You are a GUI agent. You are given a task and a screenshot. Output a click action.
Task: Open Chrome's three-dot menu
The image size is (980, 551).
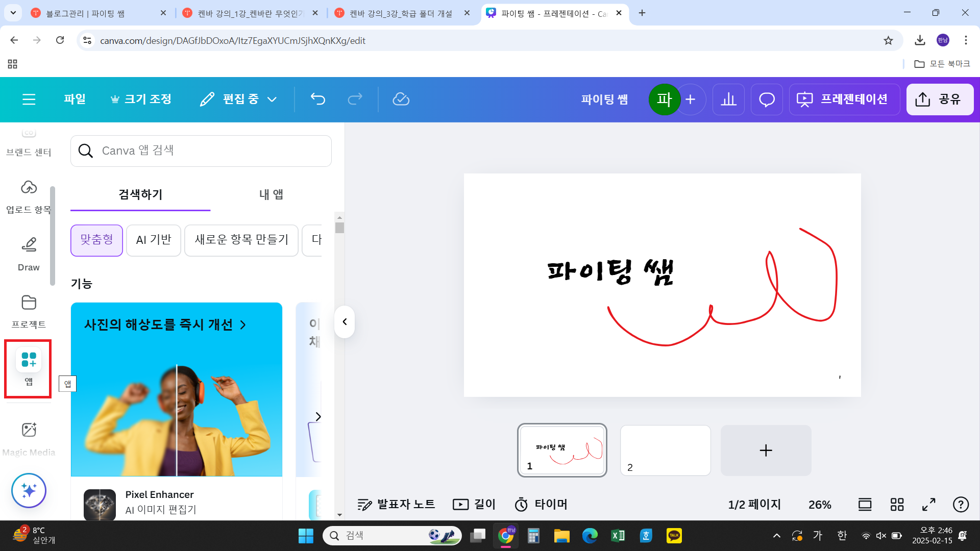pos(966,40)
